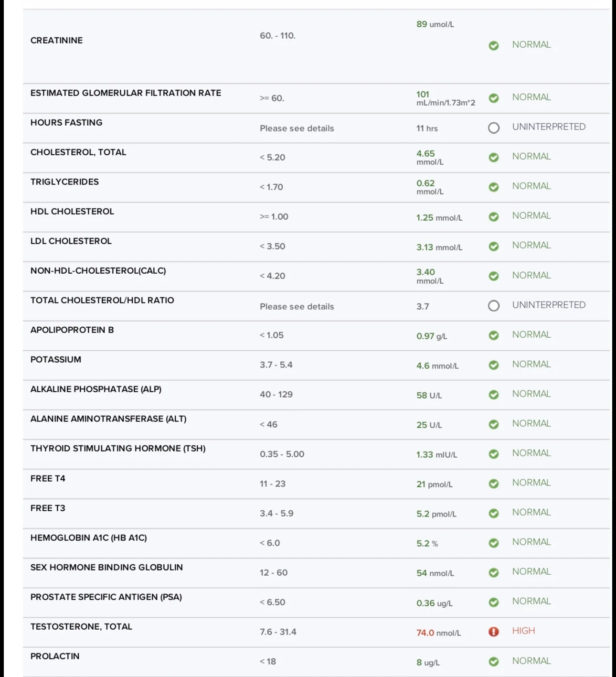Click the green check icon for Potassium
This screenshot has height=677, width=616.
494,365
